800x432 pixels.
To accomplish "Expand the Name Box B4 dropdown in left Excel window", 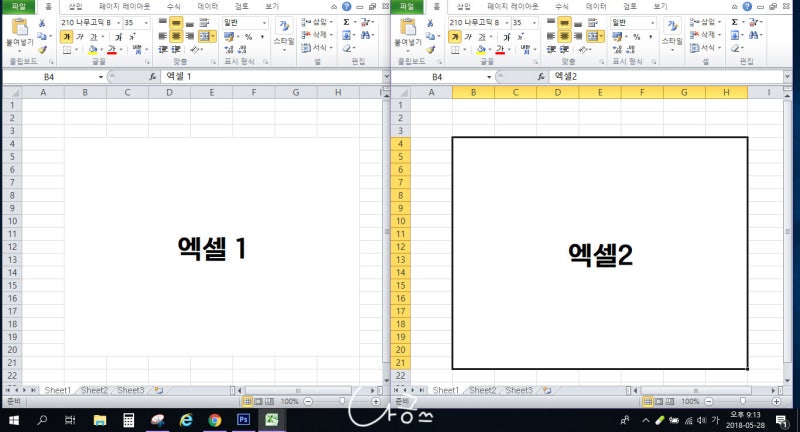I will click(x=101, y=77).
